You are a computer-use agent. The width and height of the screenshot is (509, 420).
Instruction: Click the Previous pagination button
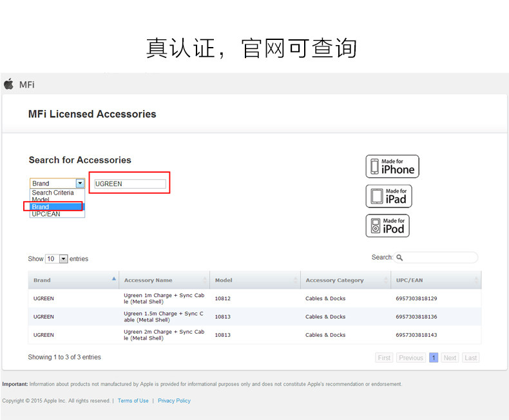[x=411, y=358]
